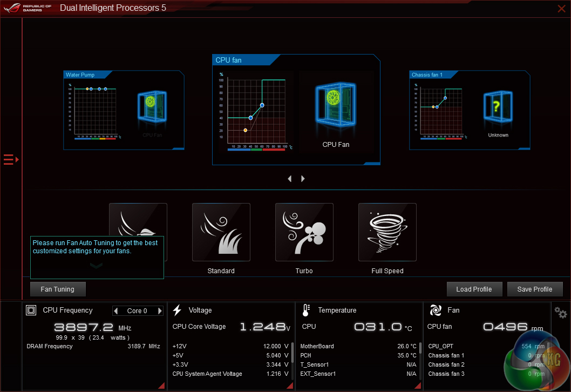Screen dimensions: 571x392
Task: Click the +5V voltage row
Action: point(230,355)
